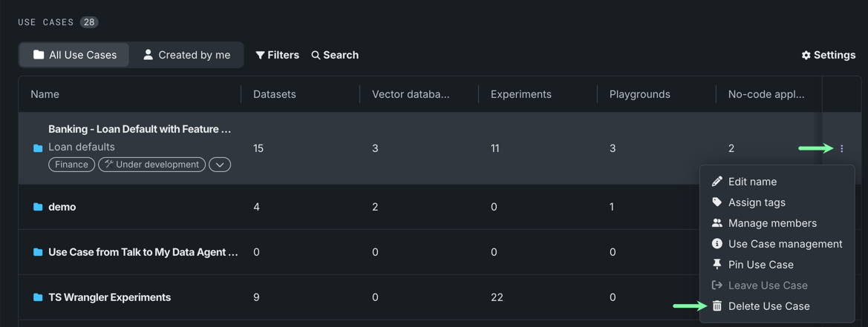
Task: Click the trash icon for Delete Use Case
Action: pos(717,306)
